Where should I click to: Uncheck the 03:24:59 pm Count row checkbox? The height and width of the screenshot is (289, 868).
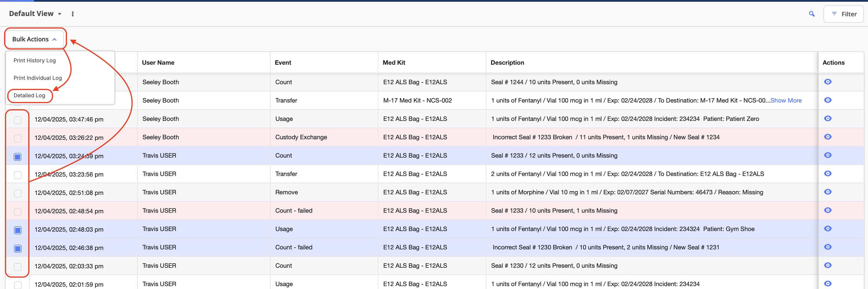pos(17,157)
